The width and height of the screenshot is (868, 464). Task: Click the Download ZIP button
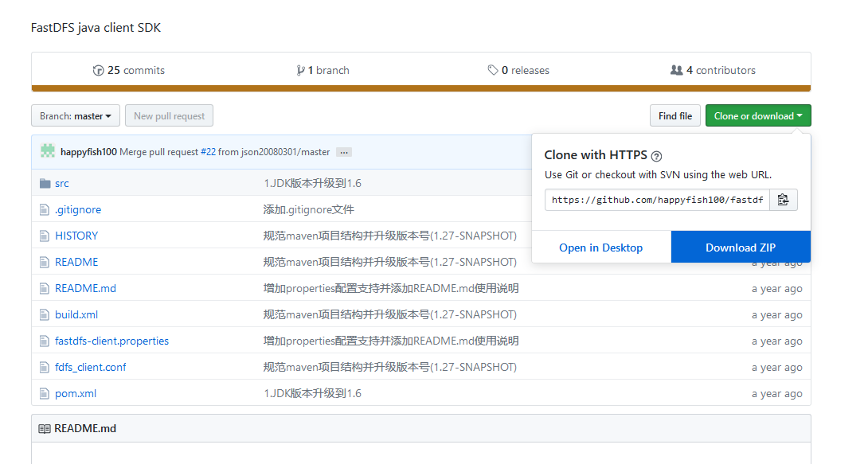741,248
